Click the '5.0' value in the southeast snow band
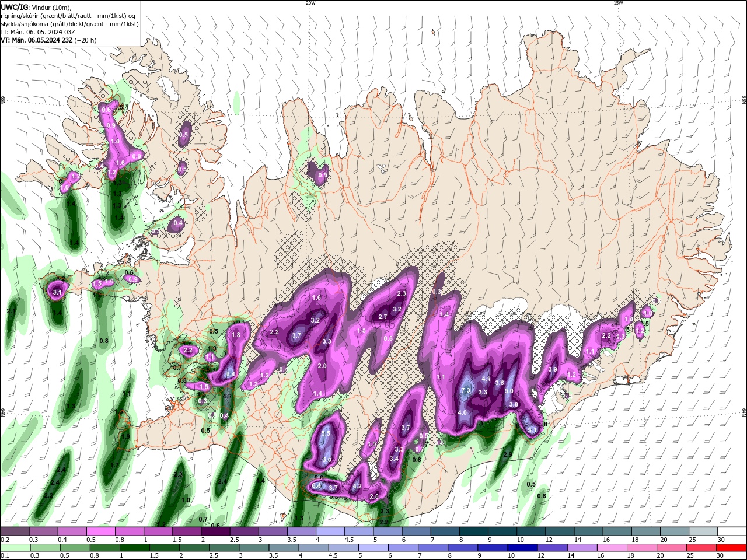The height and width of the screenshot is (560, 747). click(509, 391)
